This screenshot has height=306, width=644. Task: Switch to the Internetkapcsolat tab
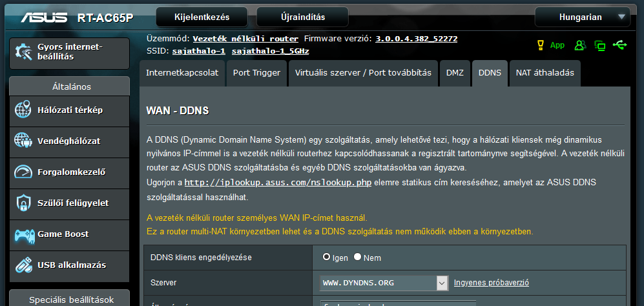tap(182, 73)
